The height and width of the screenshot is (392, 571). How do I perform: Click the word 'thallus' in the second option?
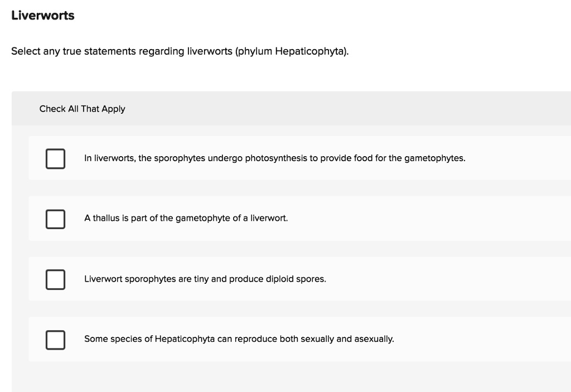coord(106,219)
